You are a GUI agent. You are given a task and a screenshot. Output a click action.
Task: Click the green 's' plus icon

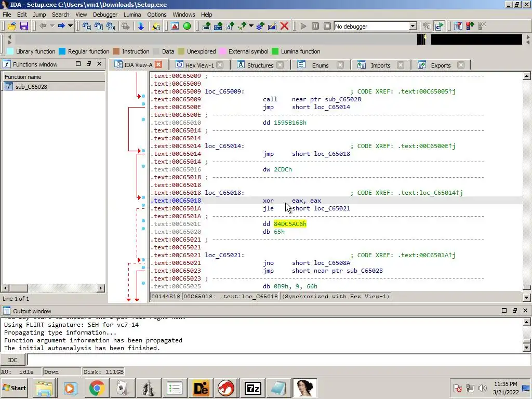click(x=242, y=26)
